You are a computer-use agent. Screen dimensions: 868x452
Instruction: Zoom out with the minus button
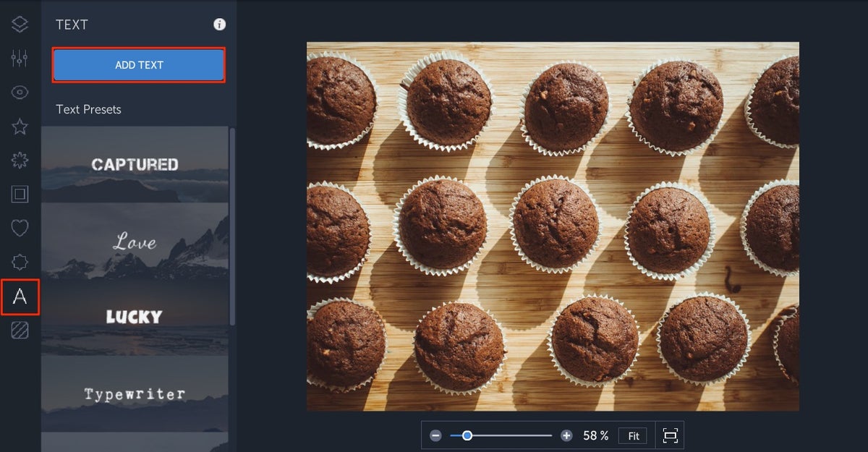point(435,435)
